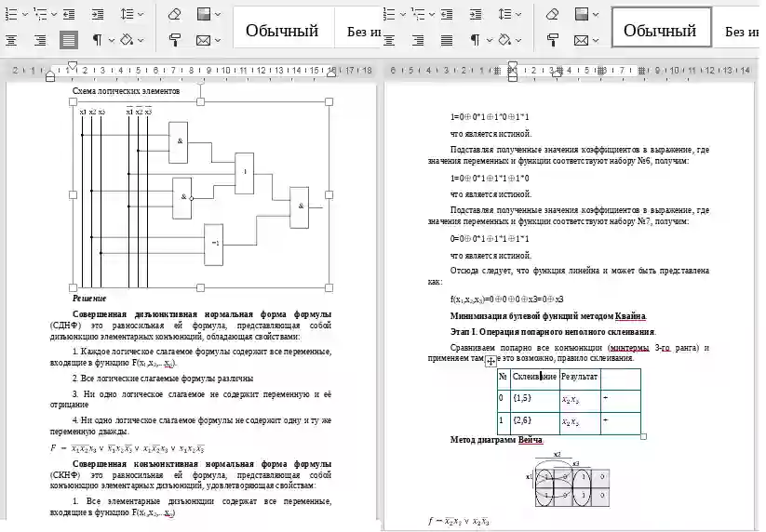Click right-middle handle of logic diagram
This screenshot has height=532, width=766.
tap(329, 194)
